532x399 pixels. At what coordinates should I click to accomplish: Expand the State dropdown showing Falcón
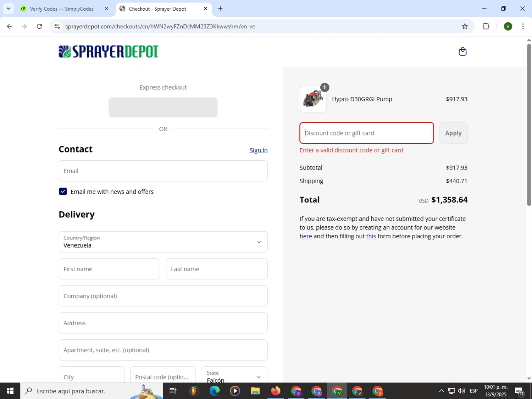coord(234,376)
